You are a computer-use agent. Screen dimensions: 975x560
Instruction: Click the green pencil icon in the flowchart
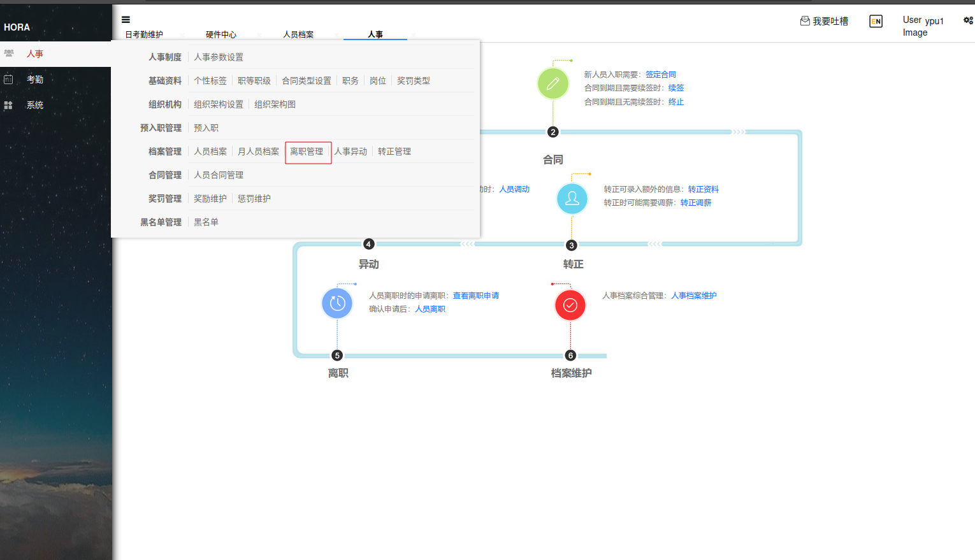pyautogui.click(x=553, y=83)
